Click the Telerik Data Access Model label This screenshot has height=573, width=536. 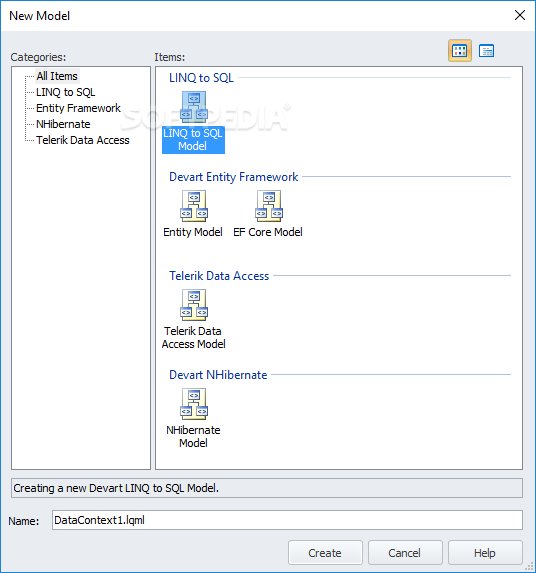194,337
